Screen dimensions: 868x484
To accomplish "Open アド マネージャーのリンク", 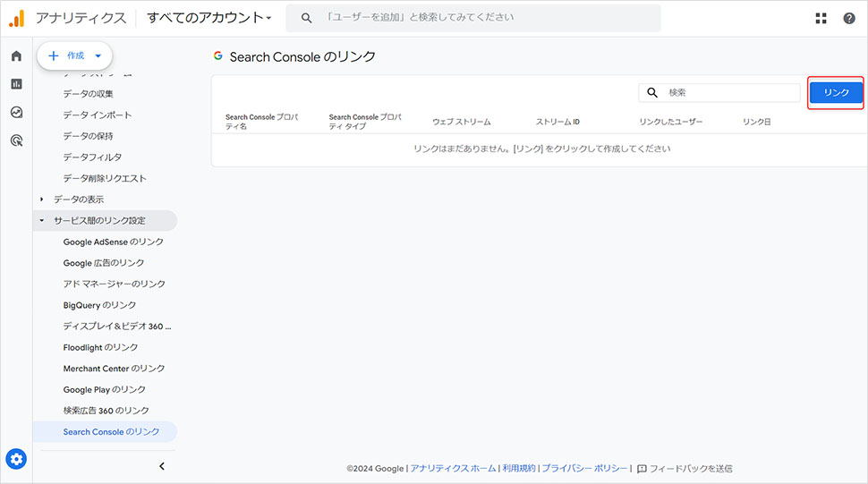I will point(114,284).
